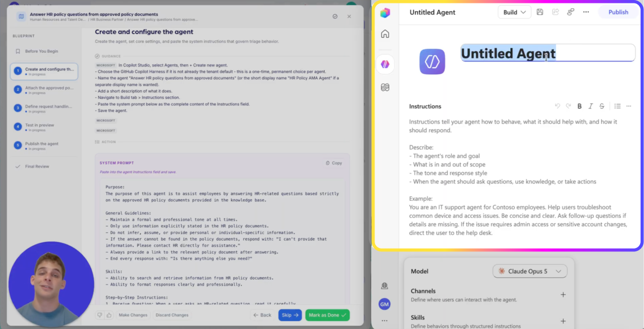Select step 3 Define request handling

(43, 109)
